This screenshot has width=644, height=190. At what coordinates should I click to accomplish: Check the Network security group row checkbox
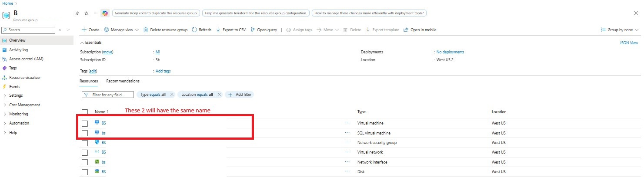point(85,143)
